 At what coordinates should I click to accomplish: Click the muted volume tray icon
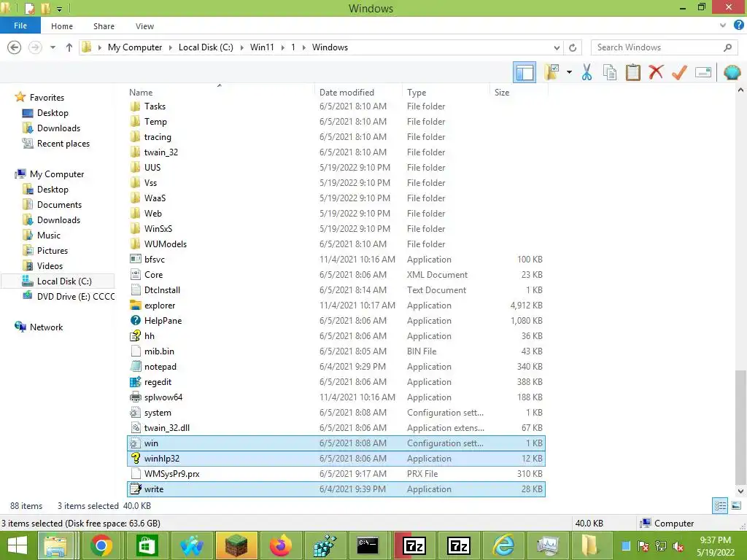coord(678,547)
